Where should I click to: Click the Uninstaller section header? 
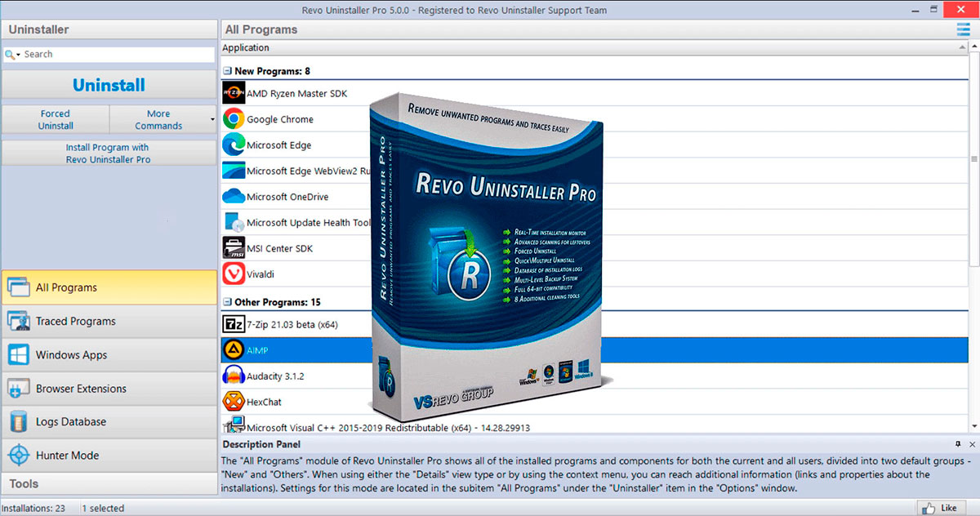click(109, 29)
